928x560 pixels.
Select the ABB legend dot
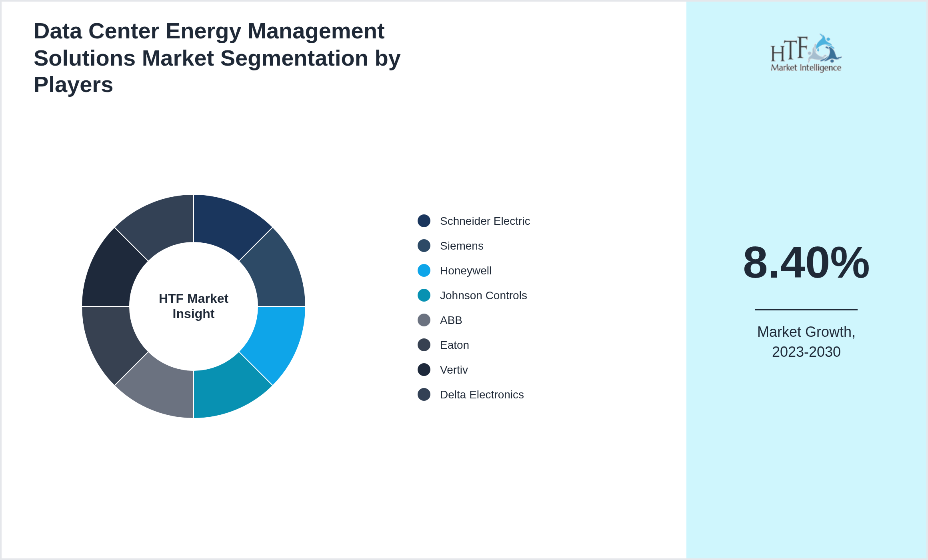point(423,320)
